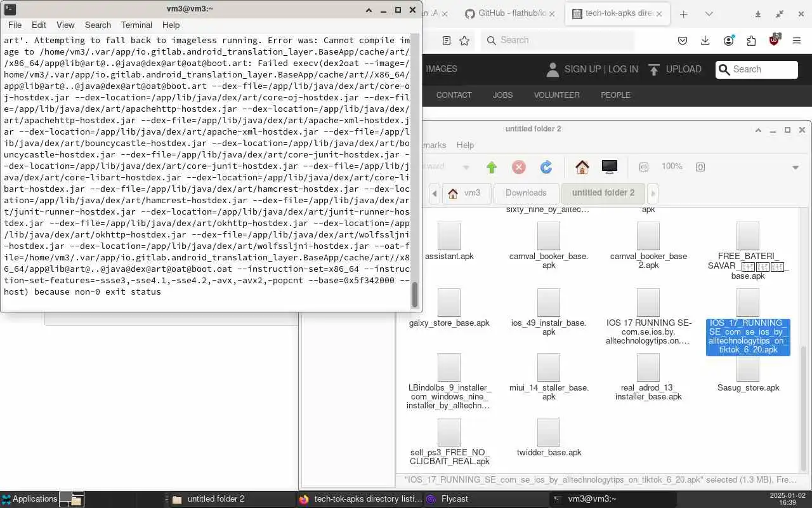Image resolution: width=812 pixels, height=508 pixels.
Task: Open the browser extensions puzzle icon
Action: point(751,41)
